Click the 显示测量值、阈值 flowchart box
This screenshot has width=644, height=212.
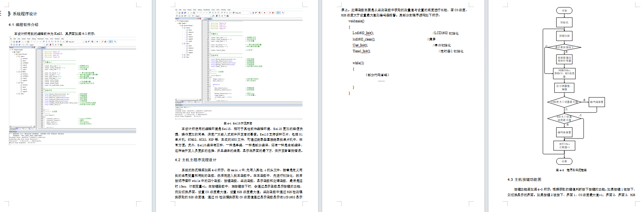[564, 88]
